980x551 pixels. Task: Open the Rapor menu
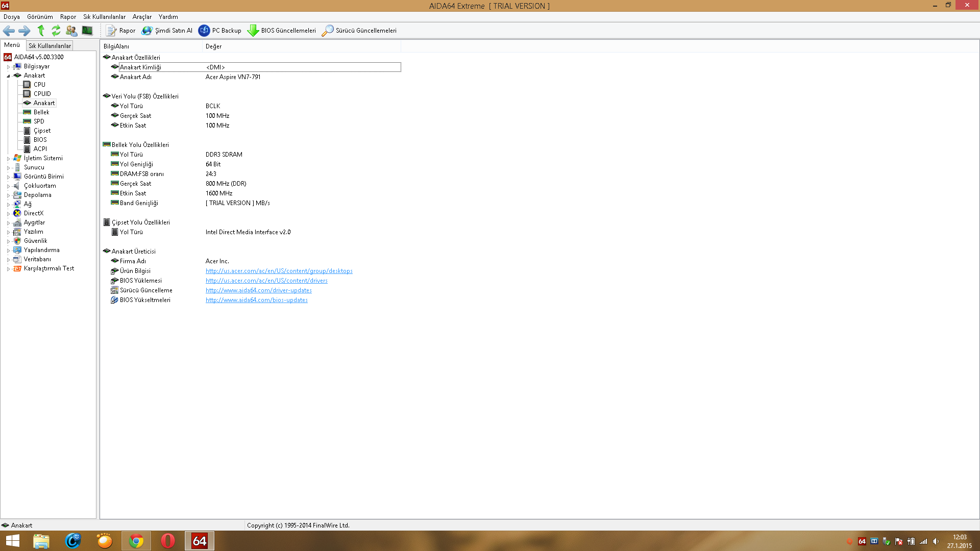coord(68,17)
